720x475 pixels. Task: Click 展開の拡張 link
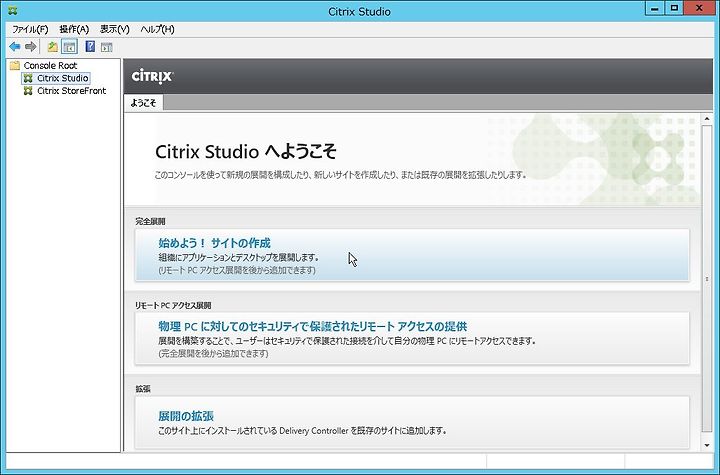186,416
